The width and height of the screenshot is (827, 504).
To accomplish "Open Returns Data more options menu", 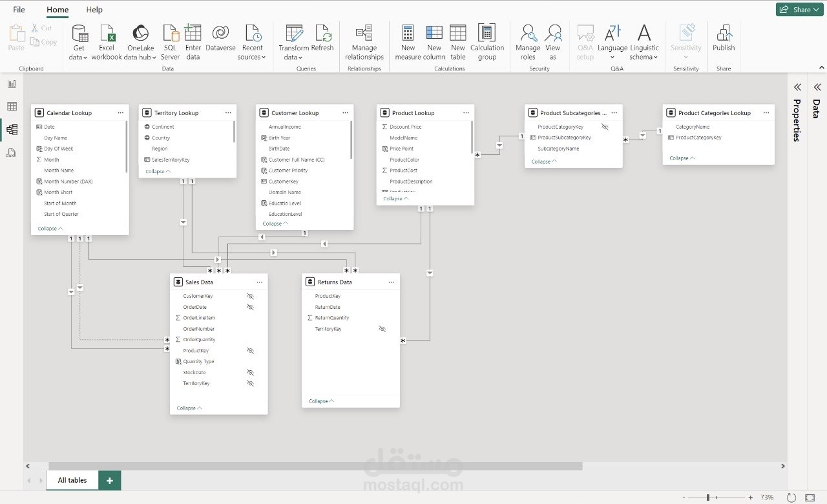I will point(392,282).
